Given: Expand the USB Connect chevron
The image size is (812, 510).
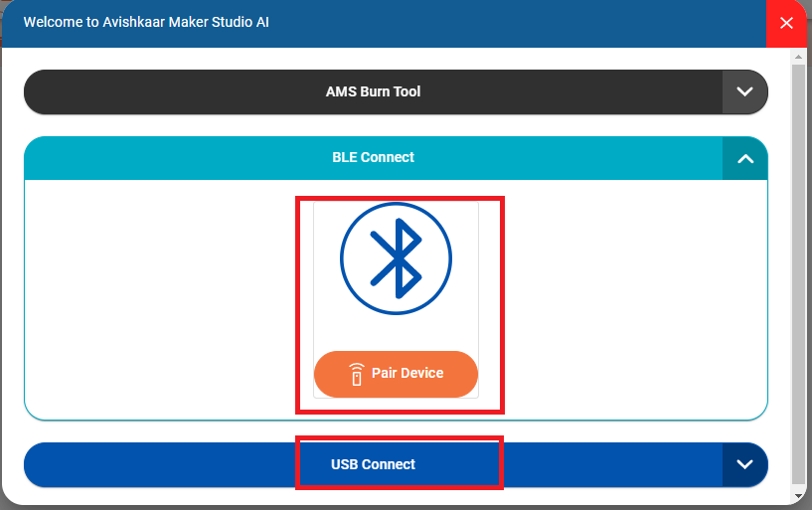Looking at the screenshot, I should (x=744, y=464).
